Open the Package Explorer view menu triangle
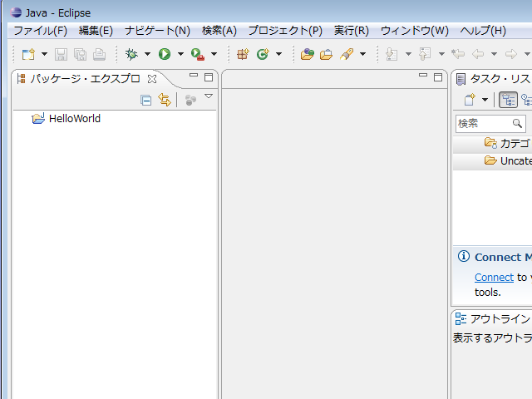 pyautogui.click(x=209, y=96)
